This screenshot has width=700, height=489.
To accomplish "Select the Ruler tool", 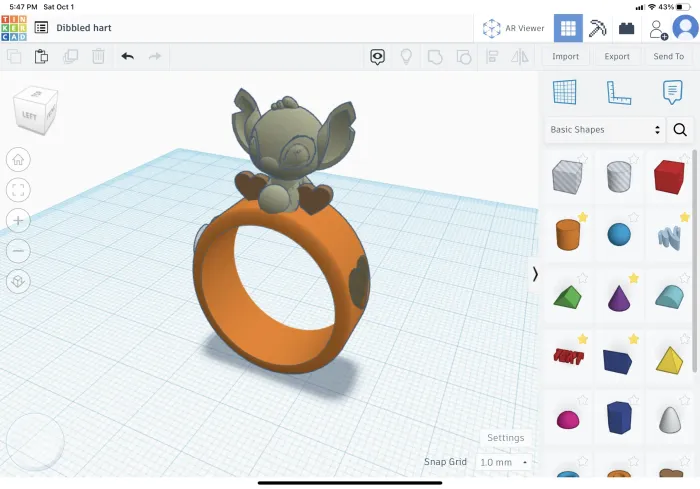I will [x=618, y=92].
